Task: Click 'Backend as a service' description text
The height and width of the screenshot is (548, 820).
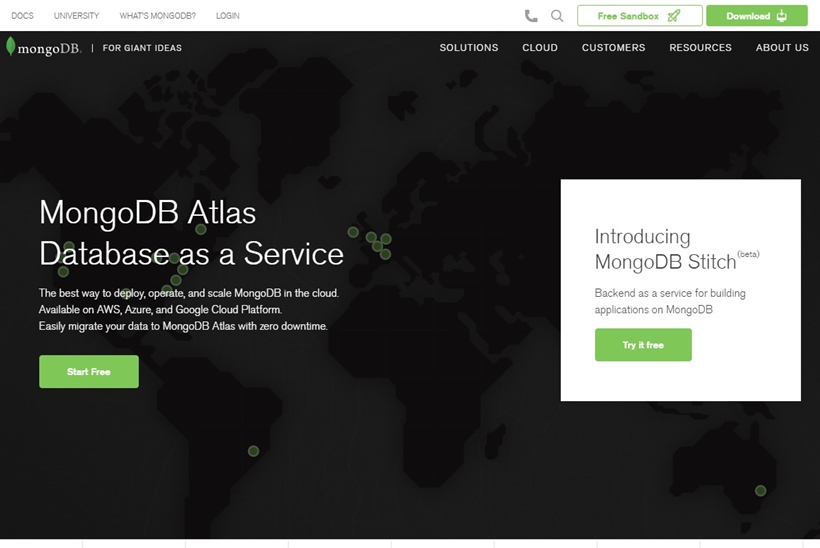Action: (670, 301)
